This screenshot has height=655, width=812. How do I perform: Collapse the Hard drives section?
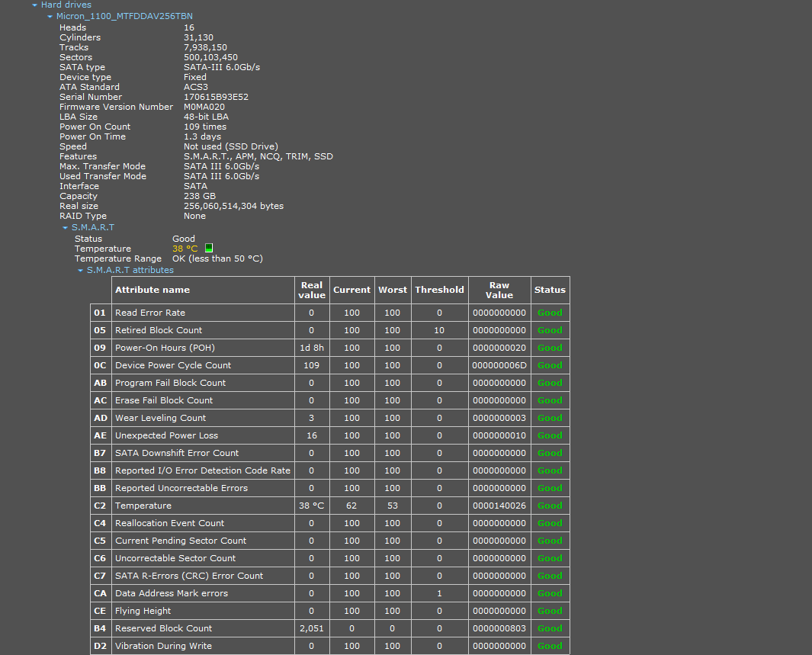[x=34, y=5]
